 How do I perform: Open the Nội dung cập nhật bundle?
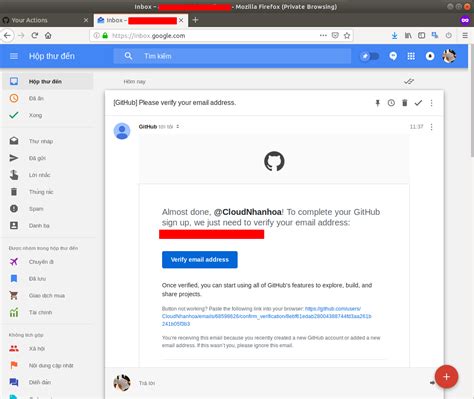click(x=48, y=366)
